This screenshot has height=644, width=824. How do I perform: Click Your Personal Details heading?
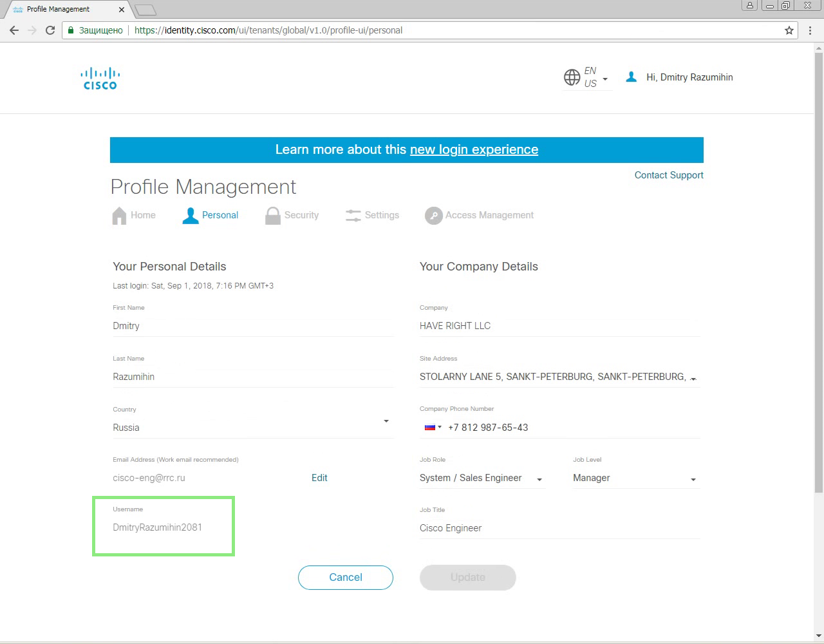pos(169,267)
